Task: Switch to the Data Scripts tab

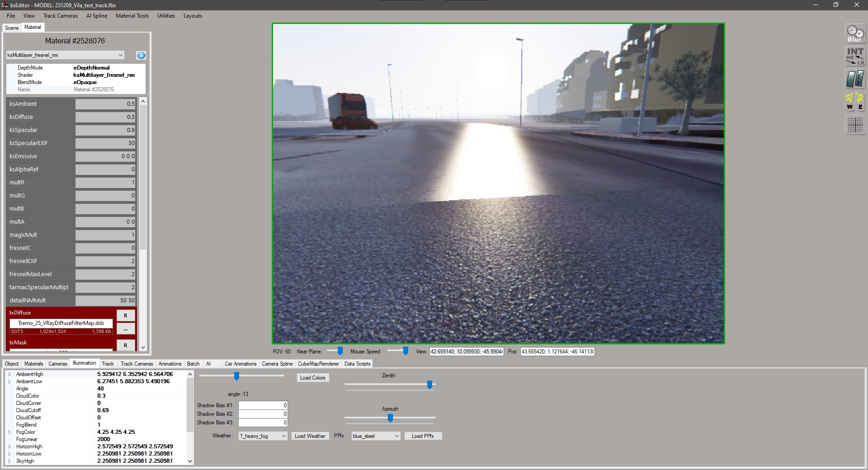Action: 357,364
